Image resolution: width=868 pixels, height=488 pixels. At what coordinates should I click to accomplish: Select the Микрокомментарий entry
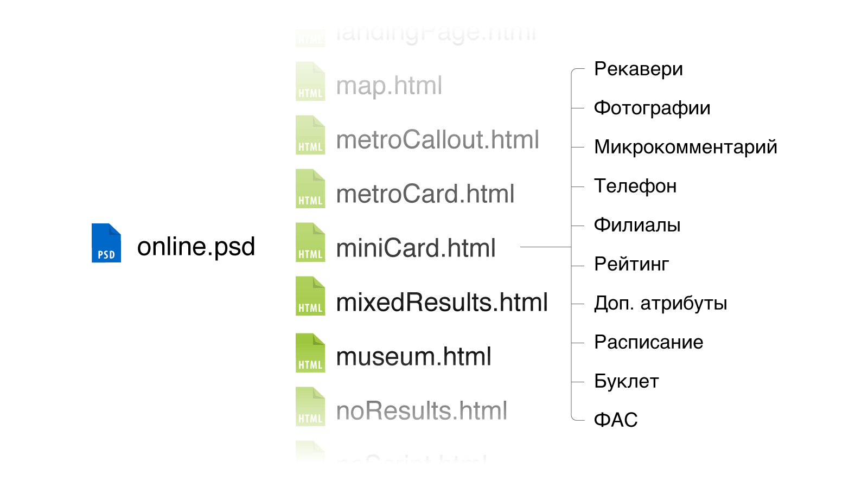point(686,147)
